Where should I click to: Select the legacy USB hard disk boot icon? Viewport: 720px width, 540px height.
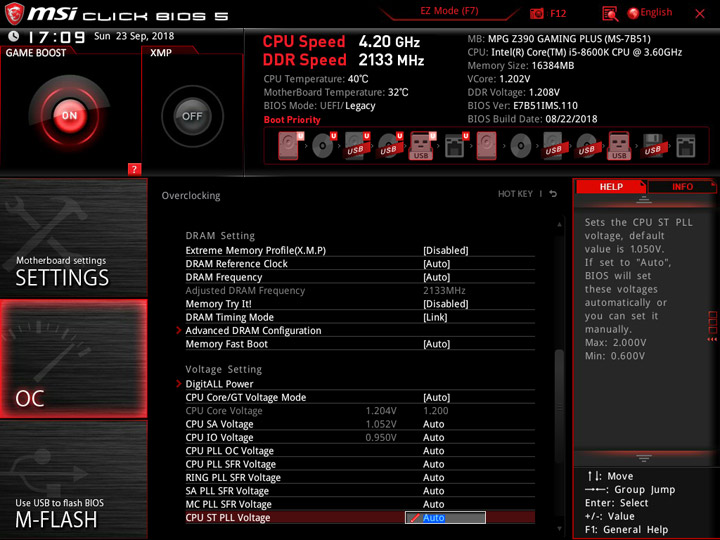point(553,146)
